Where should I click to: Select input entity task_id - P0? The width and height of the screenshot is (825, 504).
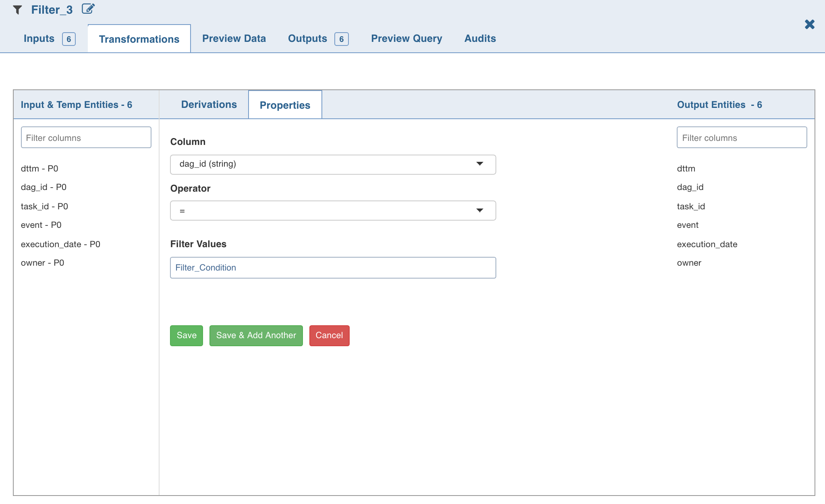44,207
